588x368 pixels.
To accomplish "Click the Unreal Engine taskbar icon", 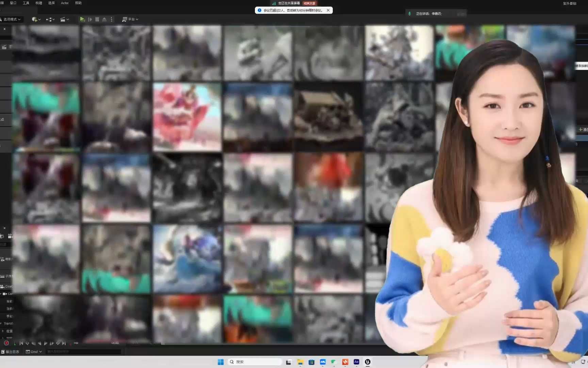I will click(x=367, y=362).
